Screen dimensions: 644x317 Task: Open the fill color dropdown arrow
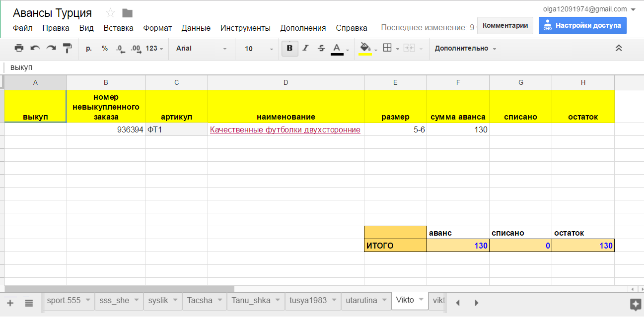pos(376,49)
